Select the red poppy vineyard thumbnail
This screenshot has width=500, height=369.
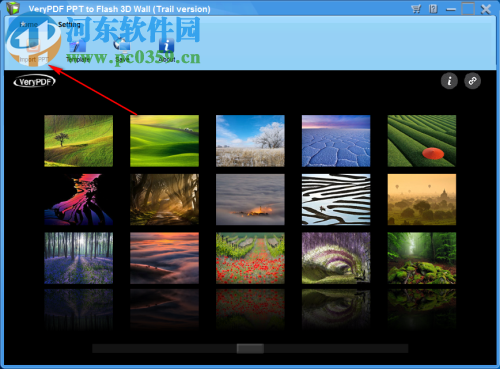coord(250,258)
